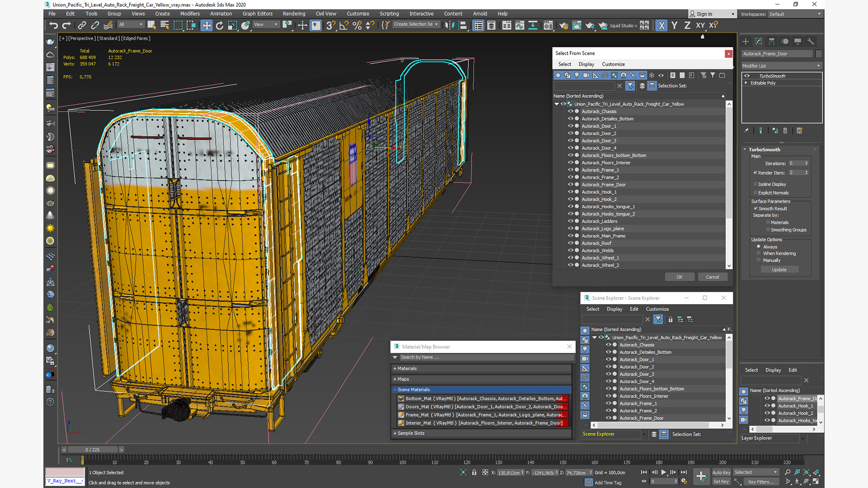Select When Rendering update option
868x488 pixels.
point(759,253)
